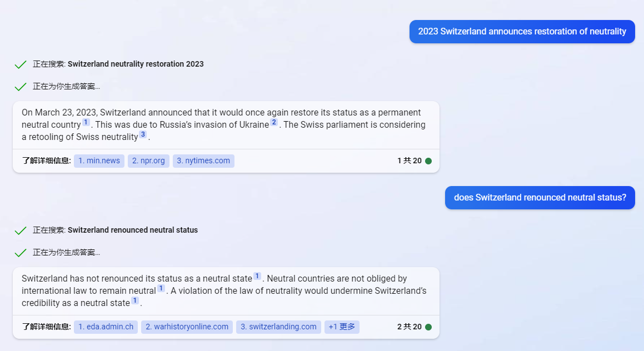Open the min.news source link

[x=99, y=161]
